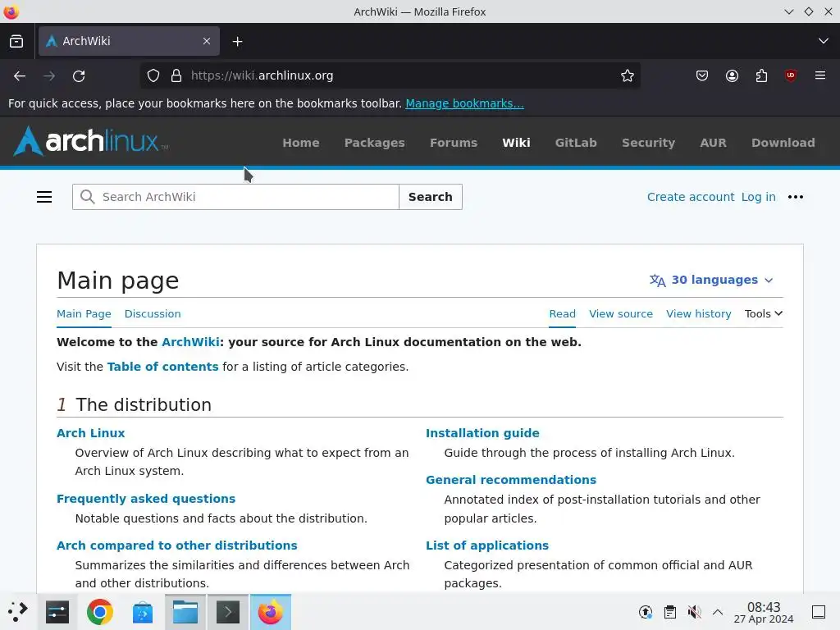This screenshot has height=630, width=840.
Task: Open System Settings from the taskbar
Action: point(57,612)
